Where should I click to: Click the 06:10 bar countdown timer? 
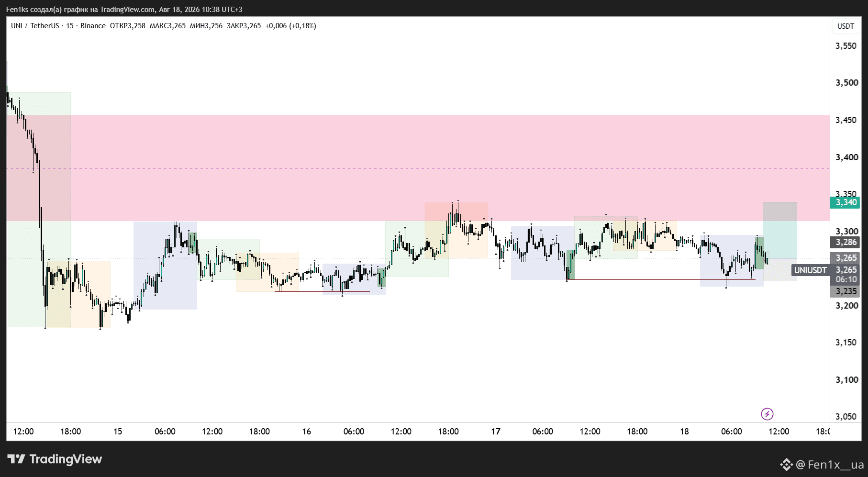tap(846, 279)
